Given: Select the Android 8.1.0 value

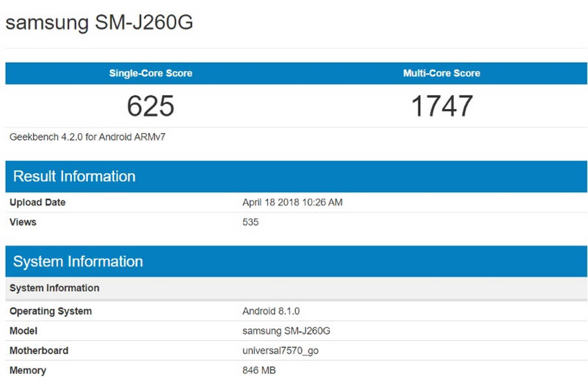Looking at the screenshot, I should [x=268, y=311].
